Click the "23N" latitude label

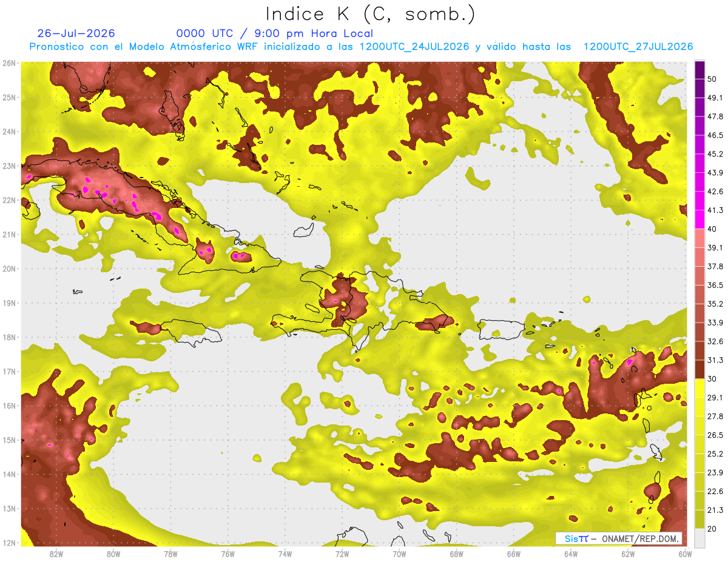[9, 166]
